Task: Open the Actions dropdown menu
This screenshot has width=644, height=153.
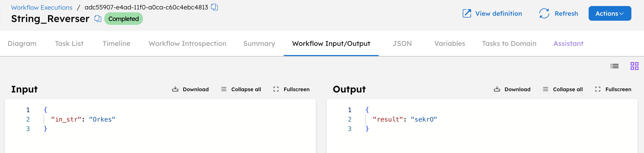Action: [610, 13]
